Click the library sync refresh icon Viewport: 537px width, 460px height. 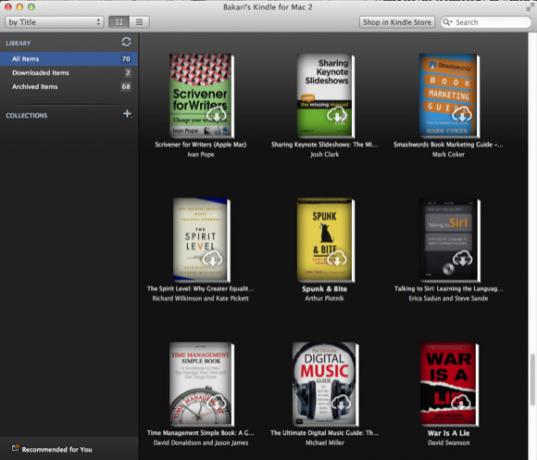tap(126, 42)
